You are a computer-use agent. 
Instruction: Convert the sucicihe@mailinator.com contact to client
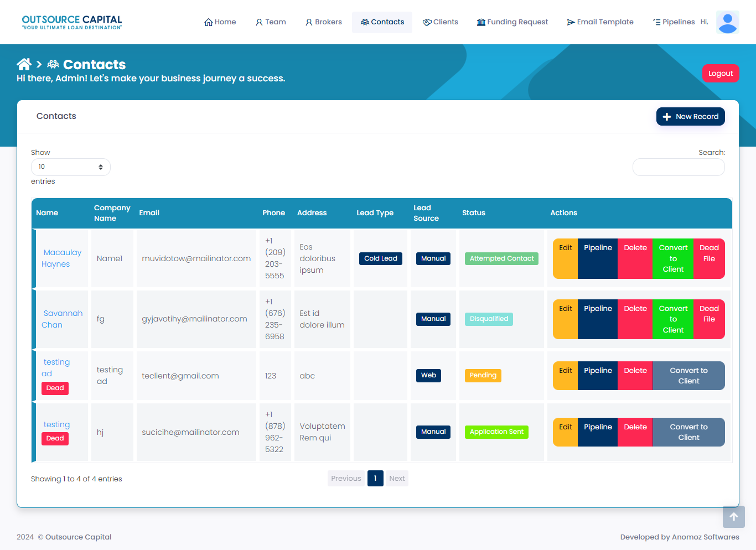point(688,432)
